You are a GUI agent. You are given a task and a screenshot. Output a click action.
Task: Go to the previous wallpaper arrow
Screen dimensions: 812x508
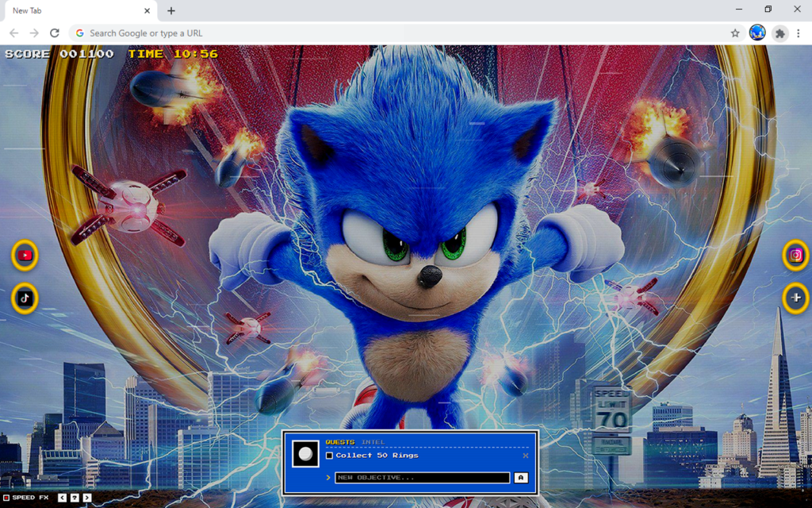tap(63, 498)
